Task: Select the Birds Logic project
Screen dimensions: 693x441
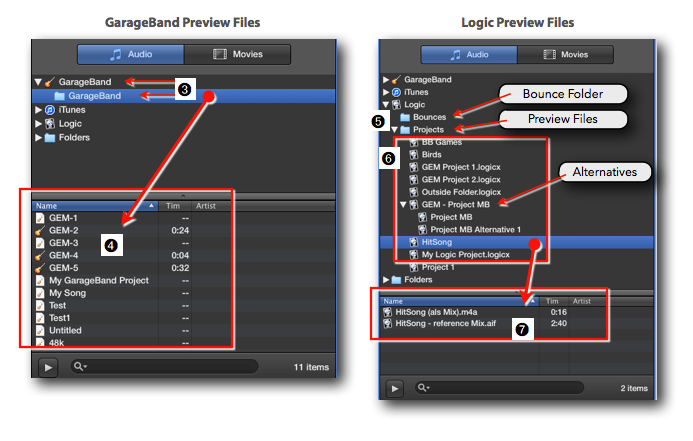Action: click(x=433, y=155)
